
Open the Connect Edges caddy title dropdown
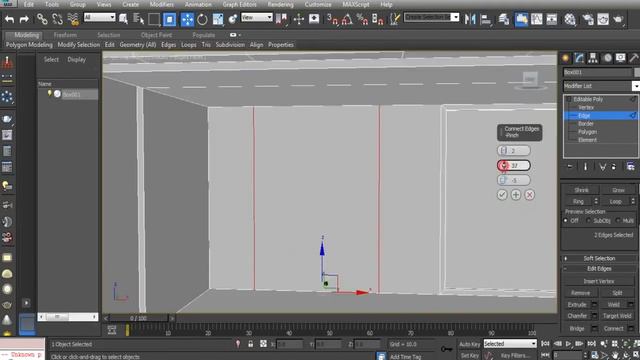520,132
